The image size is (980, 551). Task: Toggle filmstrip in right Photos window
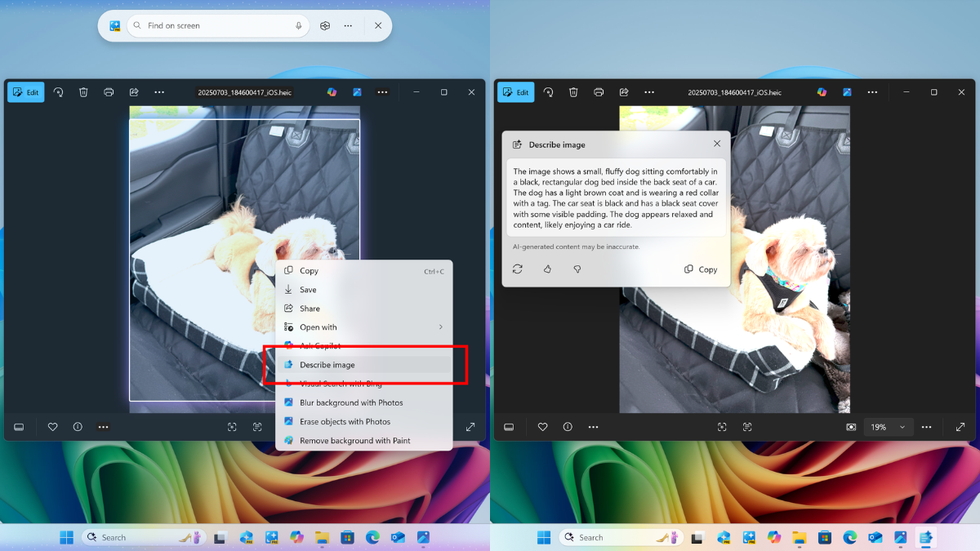(x=509, y=427)
